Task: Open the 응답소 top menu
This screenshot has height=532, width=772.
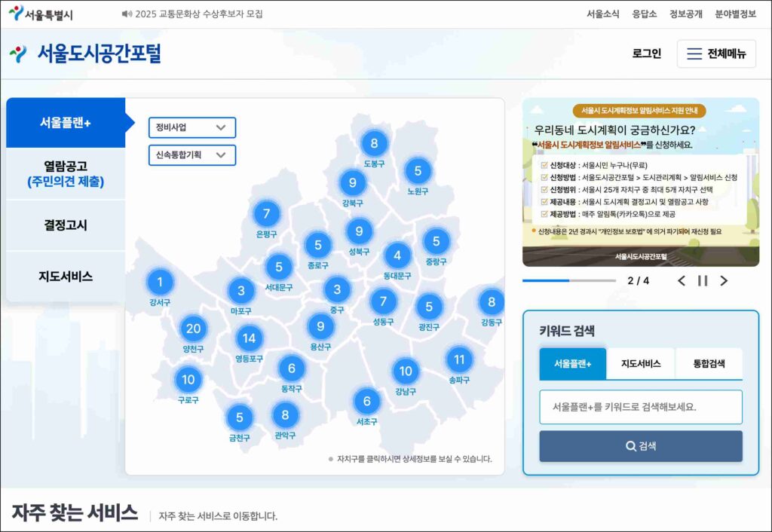Action: (644, 14)
